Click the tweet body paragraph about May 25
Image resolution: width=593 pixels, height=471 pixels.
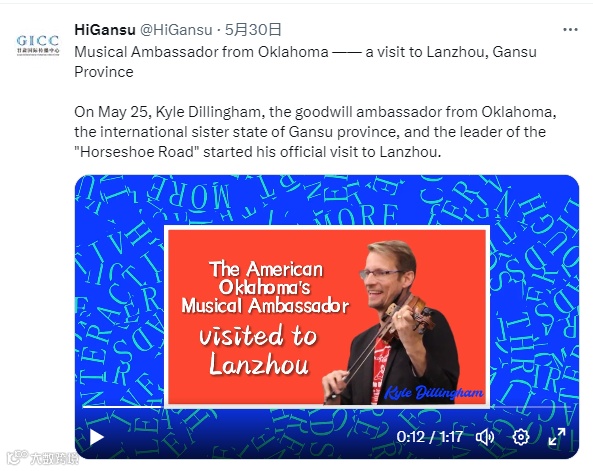coord(315,132)
